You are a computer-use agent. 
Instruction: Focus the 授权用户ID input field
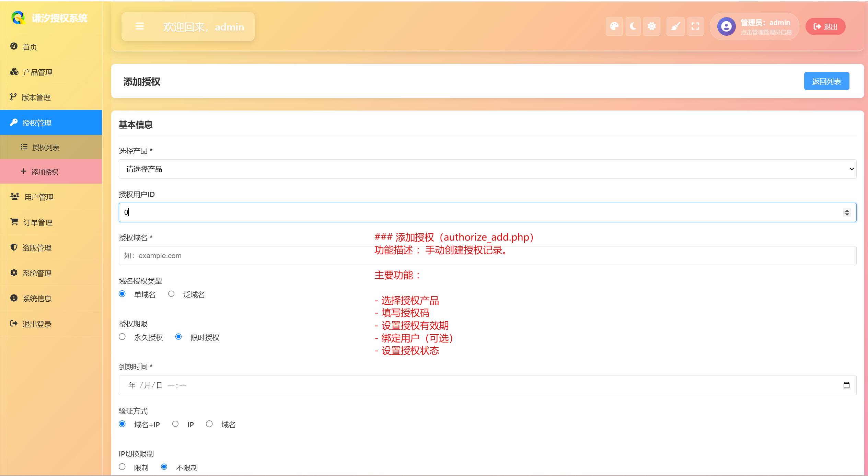point(487,212)
